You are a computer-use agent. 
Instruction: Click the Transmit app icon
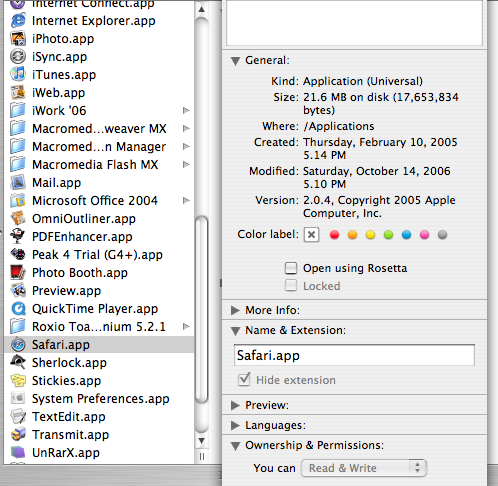pyautogui.click(x=18, y=435)
